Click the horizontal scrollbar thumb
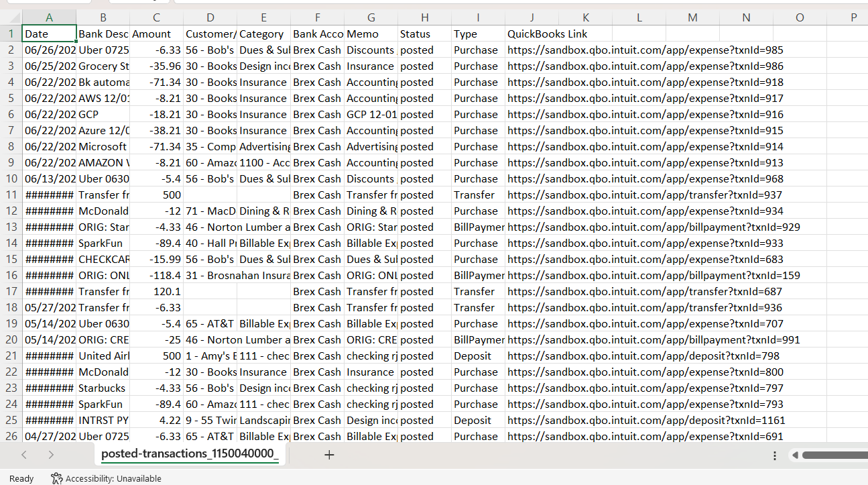 834,455
